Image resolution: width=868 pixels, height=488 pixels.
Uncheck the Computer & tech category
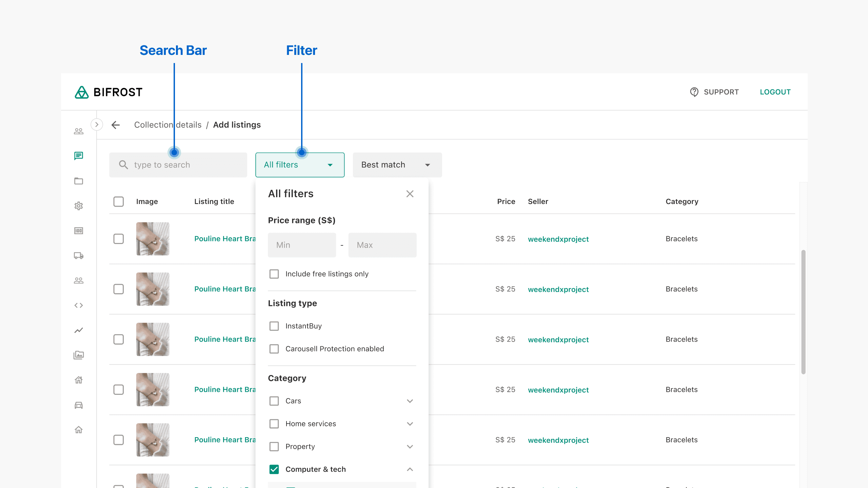tap(274, 469)
